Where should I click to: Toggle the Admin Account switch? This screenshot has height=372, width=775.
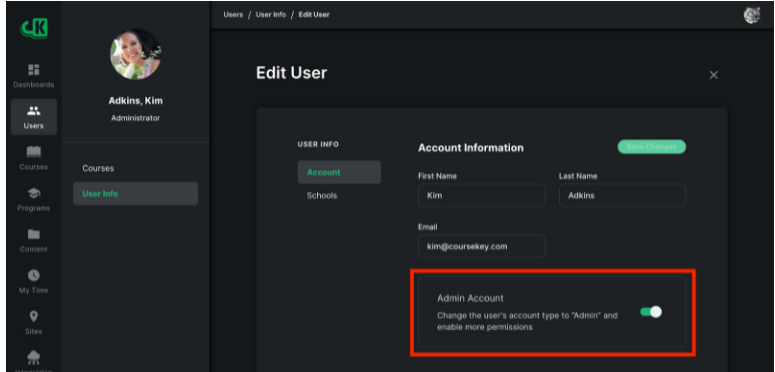click(651, 312)
